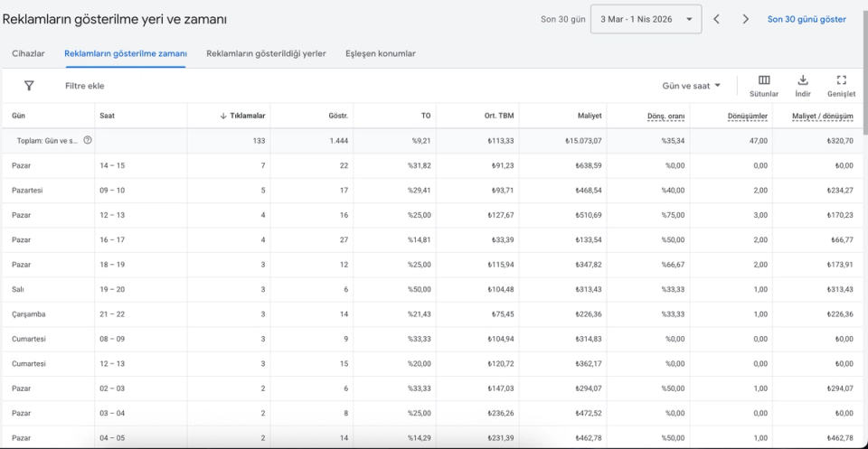Expand table with Genişlet icon
The height and width of the screenshot is (449, 868).
(x=842, y=86)
